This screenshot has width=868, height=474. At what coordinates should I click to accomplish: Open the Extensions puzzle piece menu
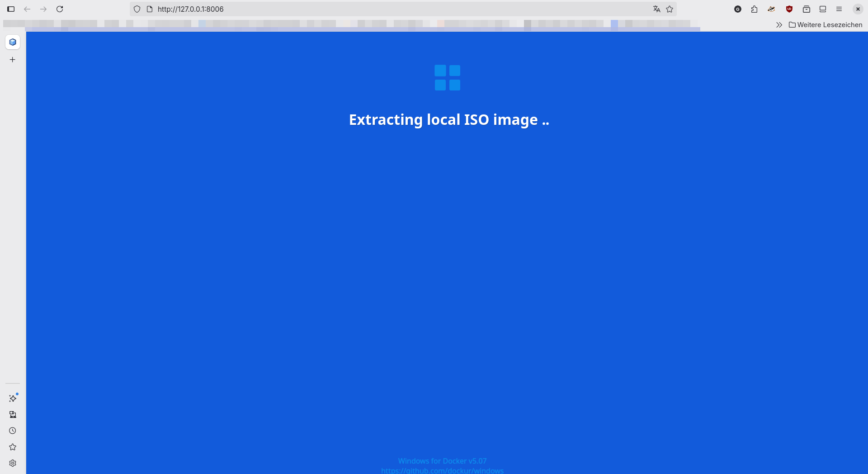754,9
